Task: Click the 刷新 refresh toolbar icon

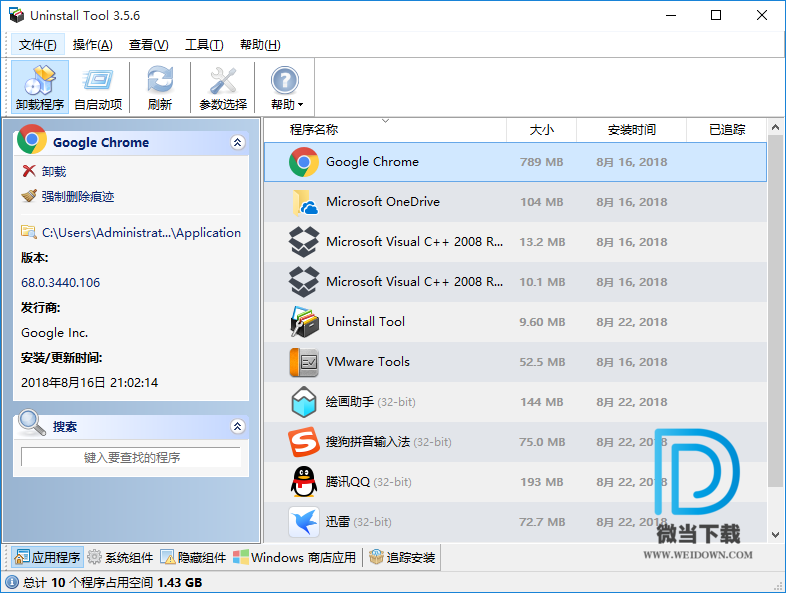Action: click(160, 87)
